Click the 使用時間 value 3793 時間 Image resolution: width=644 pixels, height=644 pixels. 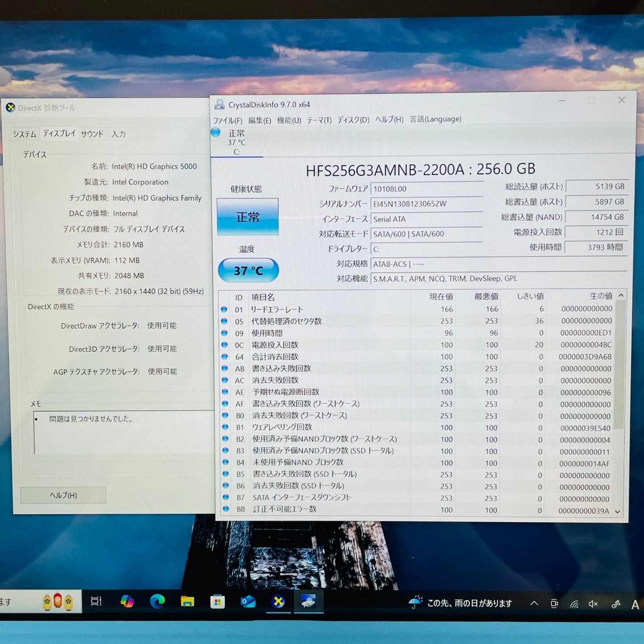pyautogui.click(x=596, y=247)
